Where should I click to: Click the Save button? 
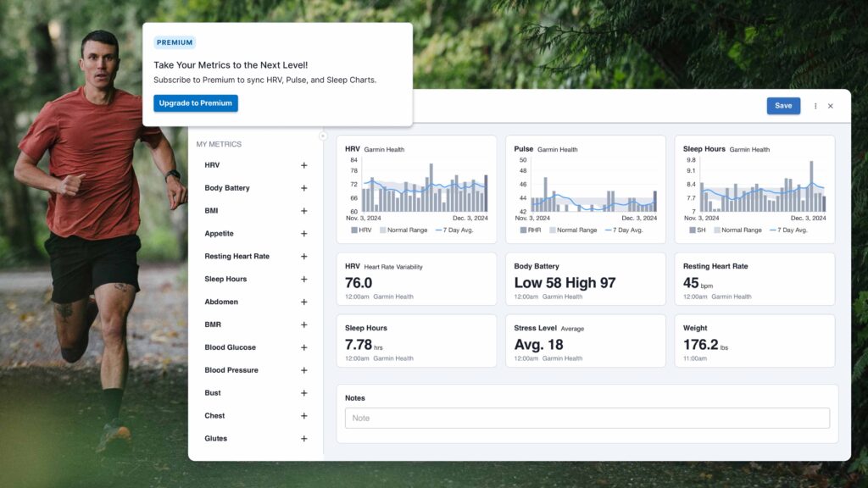tap(783, 106)
